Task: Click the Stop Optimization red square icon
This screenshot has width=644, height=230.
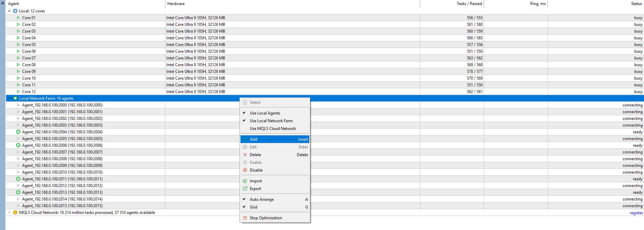Action: [x=245, y=218]
